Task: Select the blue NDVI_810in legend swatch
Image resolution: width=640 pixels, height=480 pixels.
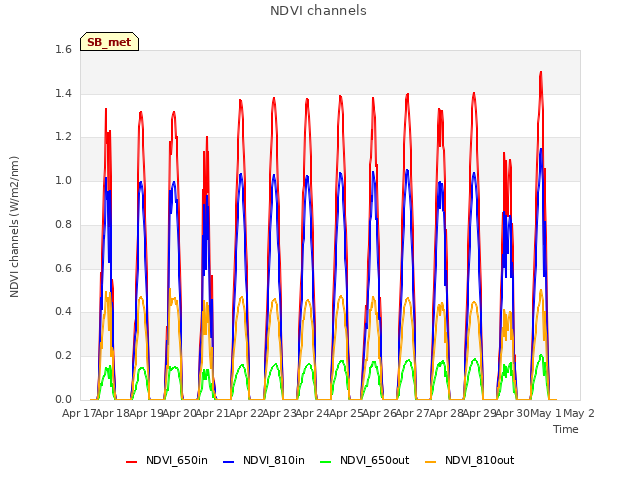Action: (229, 461)
